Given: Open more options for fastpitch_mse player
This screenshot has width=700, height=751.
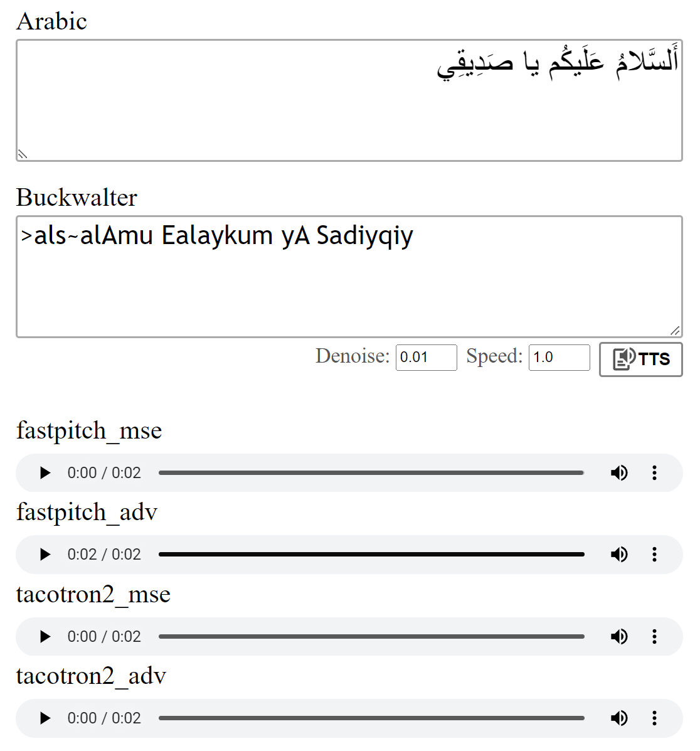Looking at the screenshot, I should pyautogui.click(x=654, y=473).
